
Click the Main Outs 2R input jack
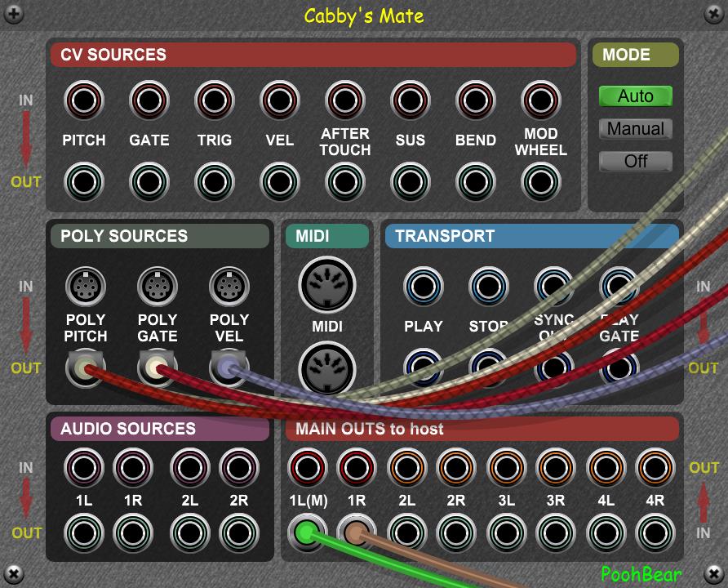tap(456, 532)
